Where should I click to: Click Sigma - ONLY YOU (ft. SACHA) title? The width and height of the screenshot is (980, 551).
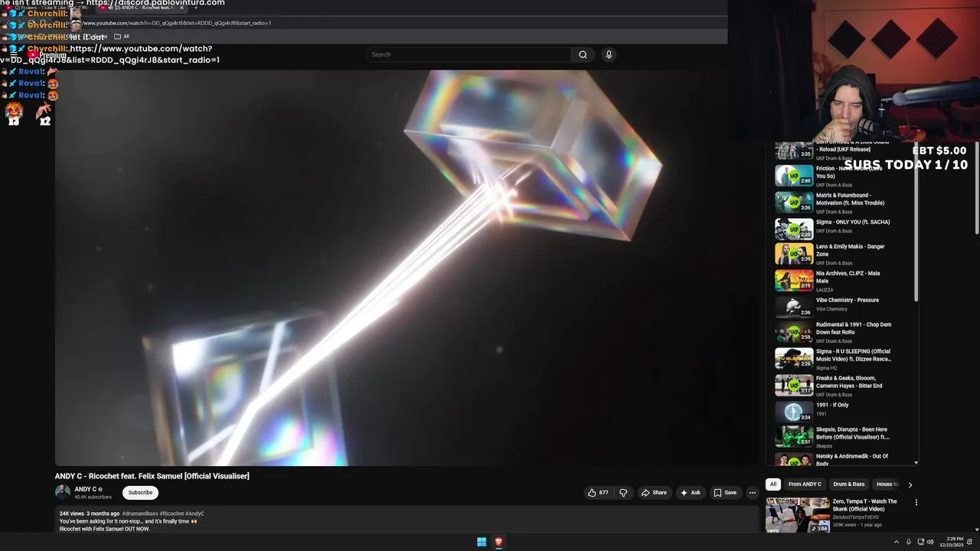(x=853, y=222)
